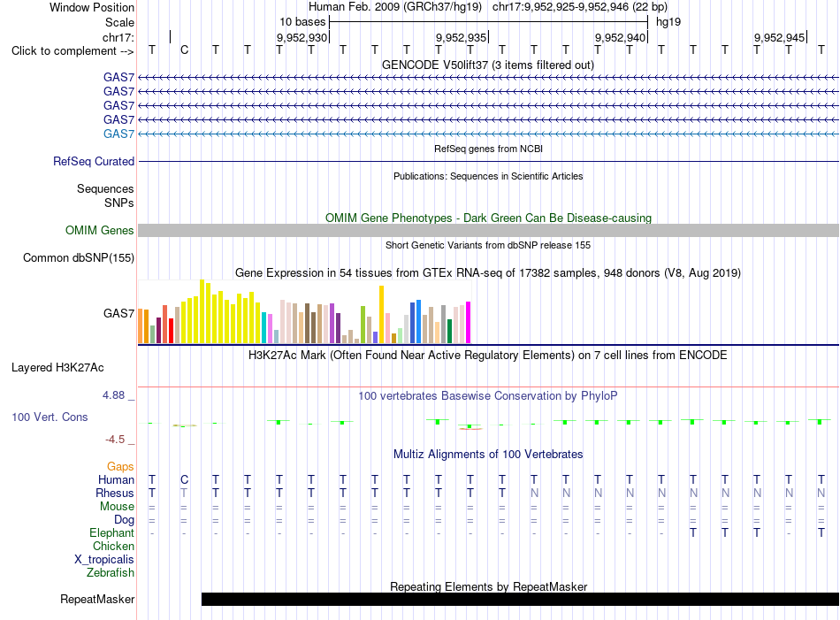840x620 pixels.
Task: Select the Rhesus species label
Action: 115,493
